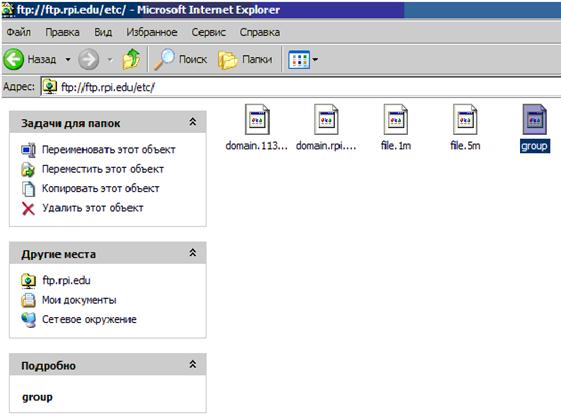Collapse the Другие места panel
The image size is (561, 420).
point(192,253)
